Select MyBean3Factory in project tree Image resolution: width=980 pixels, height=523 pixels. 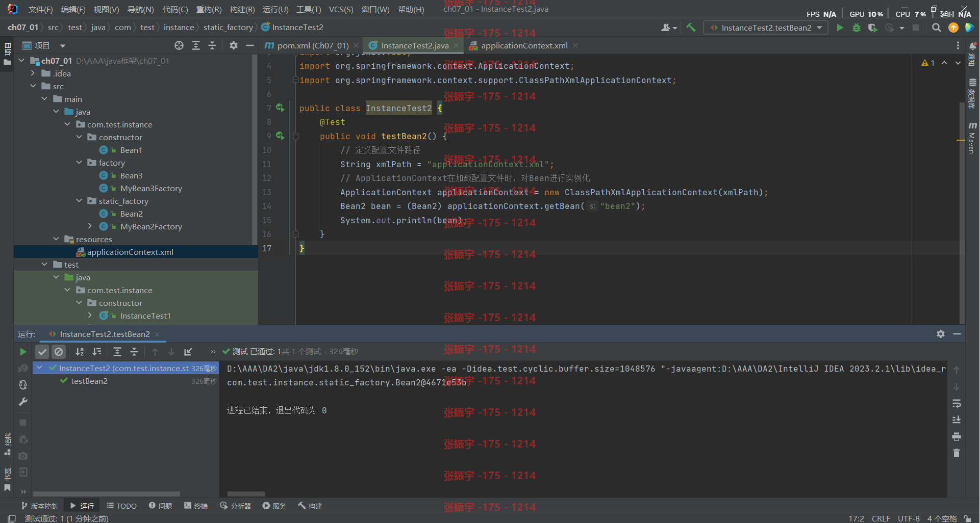[x=151, y=188]
